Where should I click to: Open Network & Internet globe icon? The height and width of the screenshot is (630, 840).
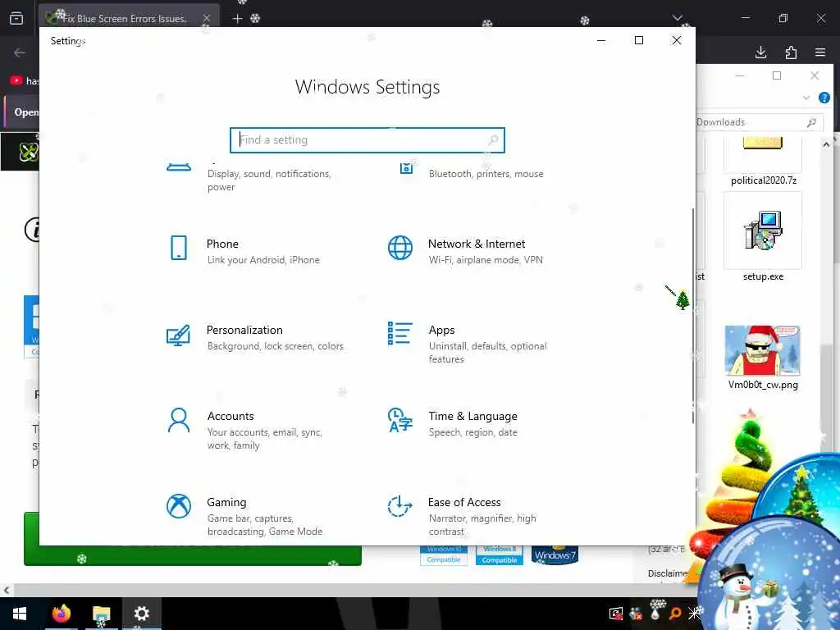click(400, 248)
